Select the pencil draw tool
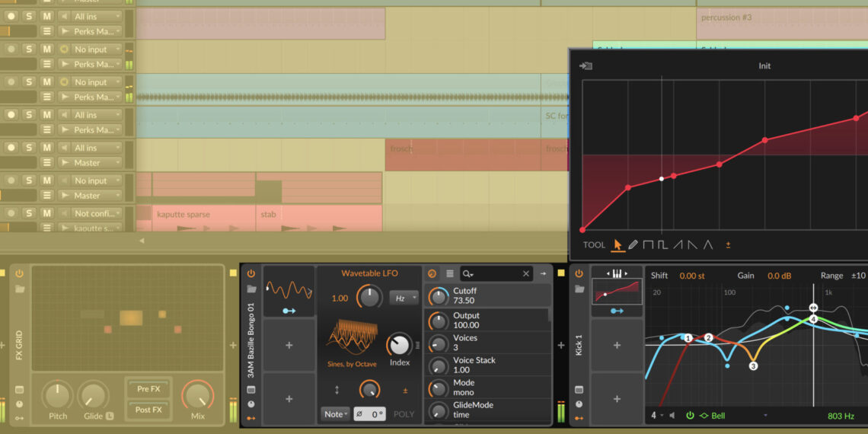The image size is (868, 434). click(x=633, y=245)
